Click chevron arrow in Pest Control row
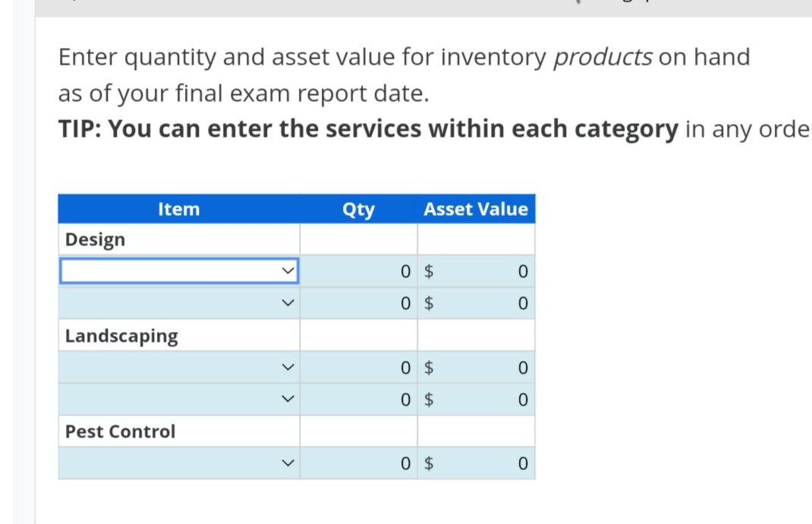 pyautogui.click(x=288, y=462)
